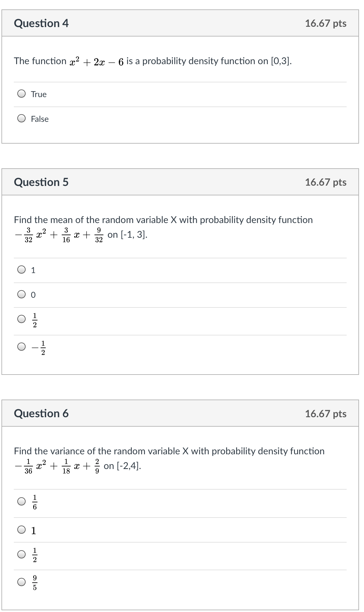Screen dimensions: 364x612
Task: Click the "Question 4" heading
Action: pyautogui.click(x=41, y=23)
